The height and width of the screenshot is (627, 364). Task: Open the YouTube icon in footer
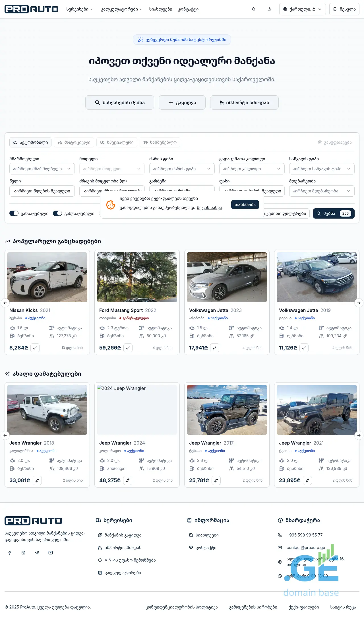tap(51, 553)
